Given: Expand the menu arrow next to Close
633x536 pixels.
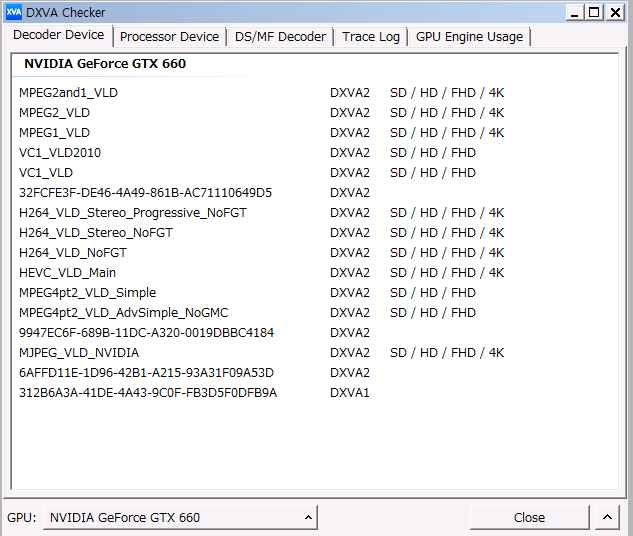Looking at the screenshot, I should click(x=607, y=517).
